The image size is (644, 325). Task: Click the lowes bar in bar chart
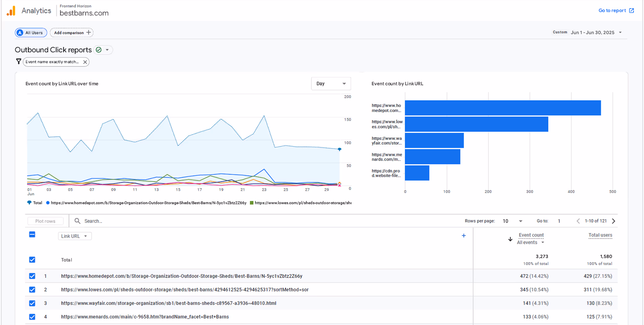(476, 124)
